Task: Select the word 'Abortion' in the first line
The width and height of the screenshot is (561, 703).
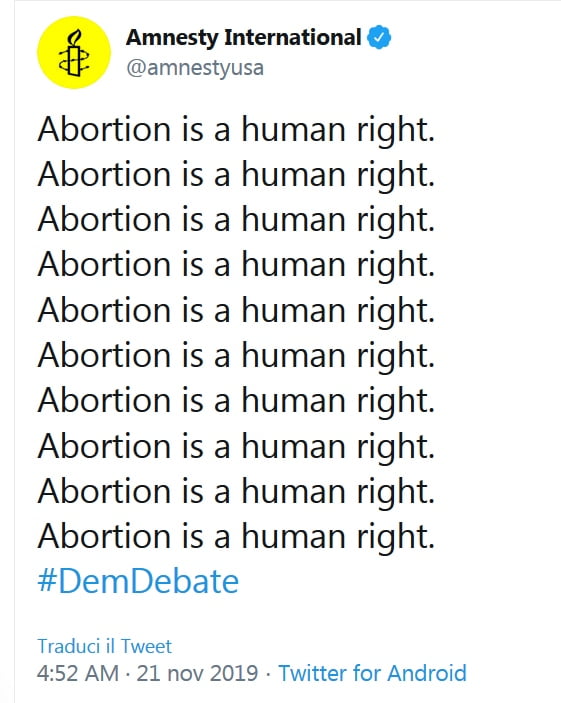Action: (104, 130)
